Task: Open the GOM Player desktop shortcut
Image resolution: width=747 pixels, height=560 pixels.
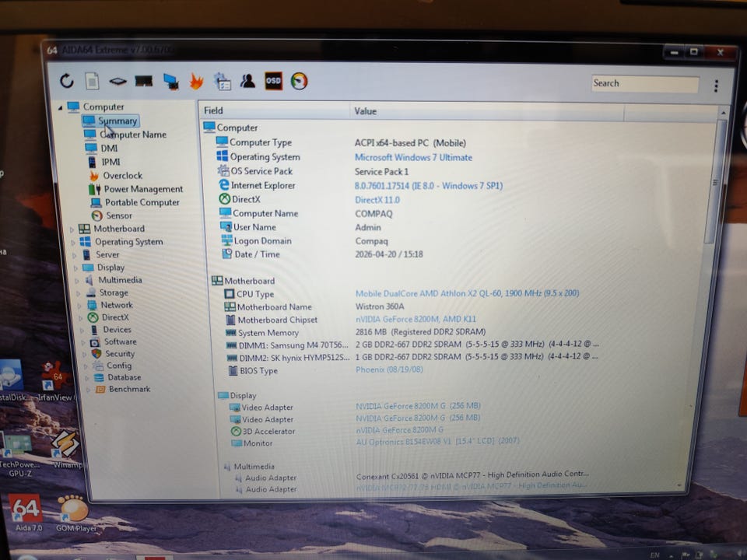Action: tap(75, 513)
